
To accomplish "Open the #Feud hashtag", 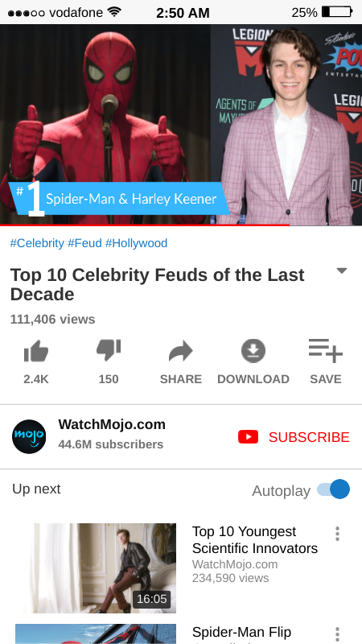I will [x=84, y=243].
